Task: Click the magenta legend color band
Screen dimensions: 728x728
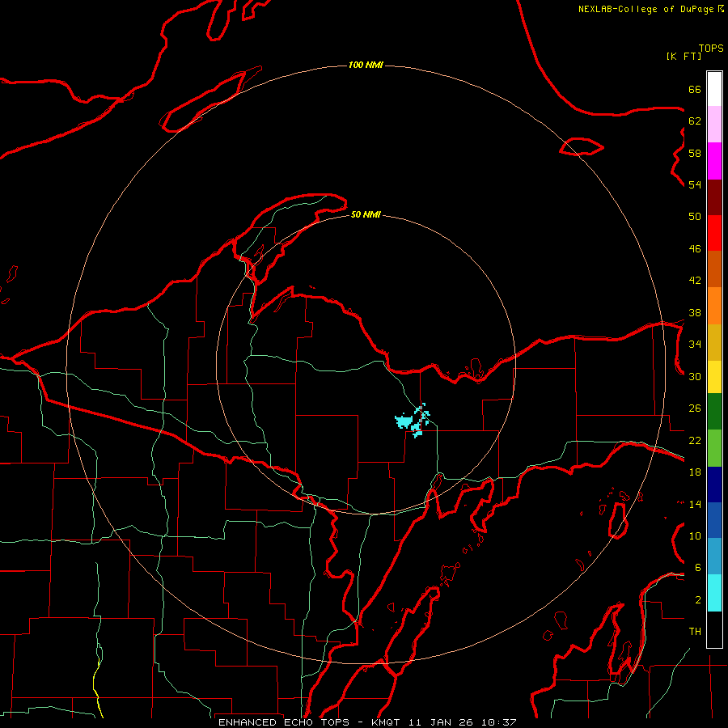Action: pos(714,161)
